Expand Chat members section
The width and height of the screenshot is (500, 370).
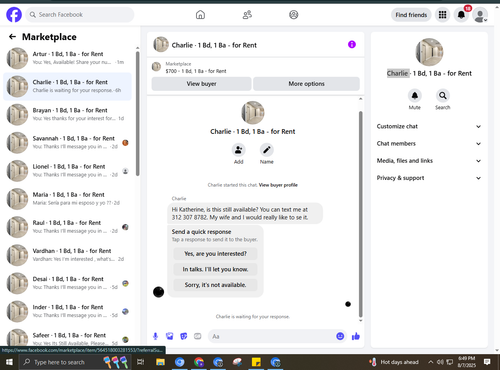coord(429,144)
